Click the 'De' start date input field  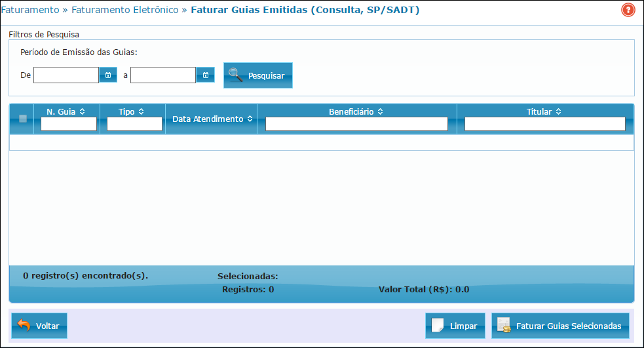66,75
